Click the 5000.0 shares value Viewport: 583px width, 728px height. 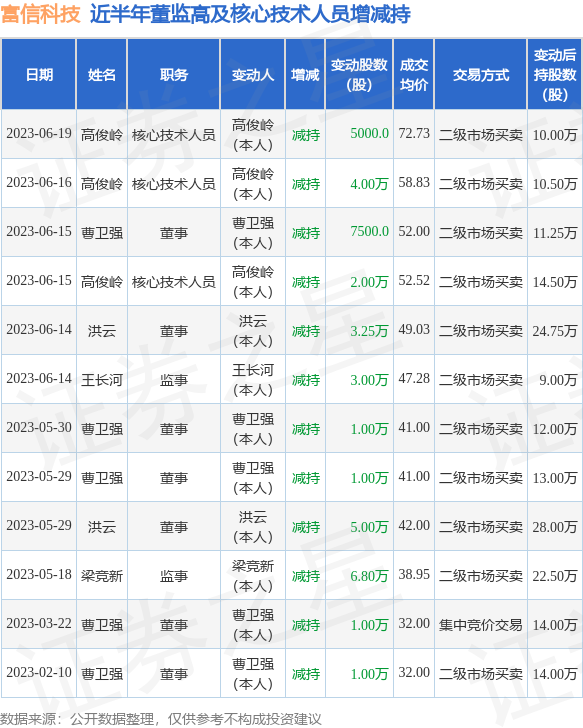coord(369,134)
